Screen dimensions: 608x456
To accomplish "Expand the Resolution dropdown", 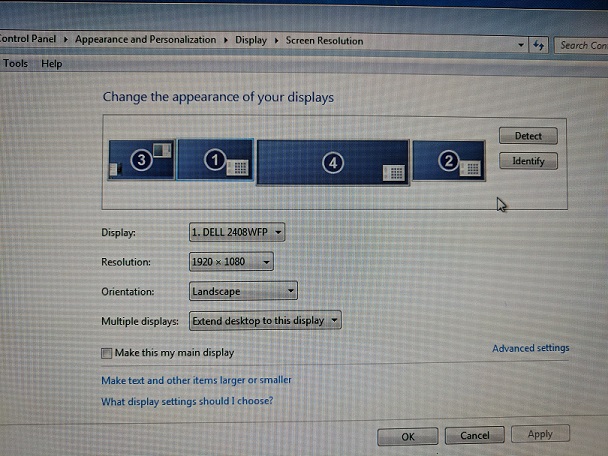I will pyautogui.click(x=231, y=262).
